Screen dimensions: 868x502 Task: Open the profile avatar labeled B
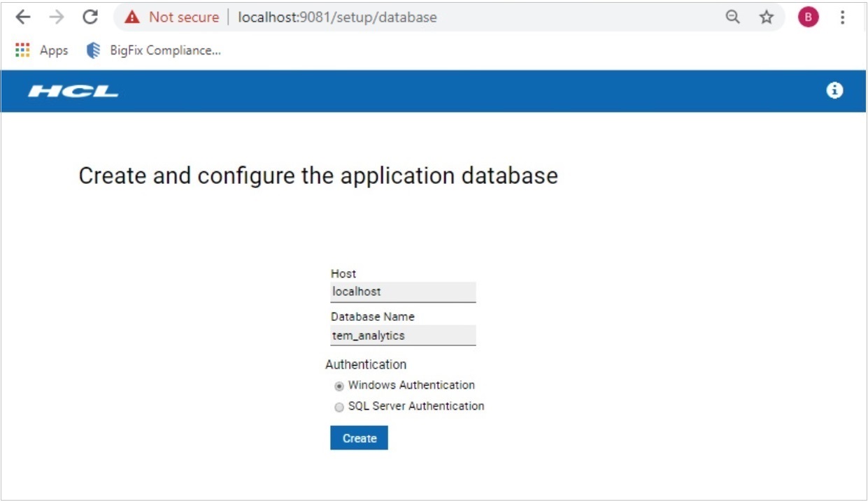[x=808, y=17]
